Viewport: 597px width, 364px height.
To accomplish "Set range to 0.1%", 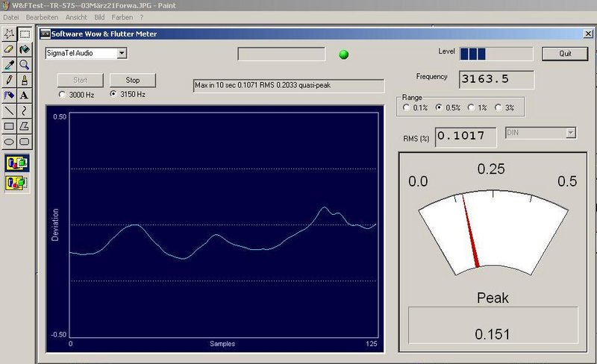I will coord(406,107).
